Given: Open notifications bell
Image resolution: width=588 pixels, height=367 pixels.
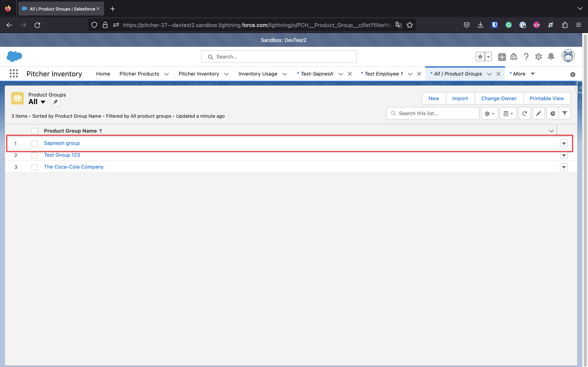Looking at the screenshot, I should click(x=551, y=57).
